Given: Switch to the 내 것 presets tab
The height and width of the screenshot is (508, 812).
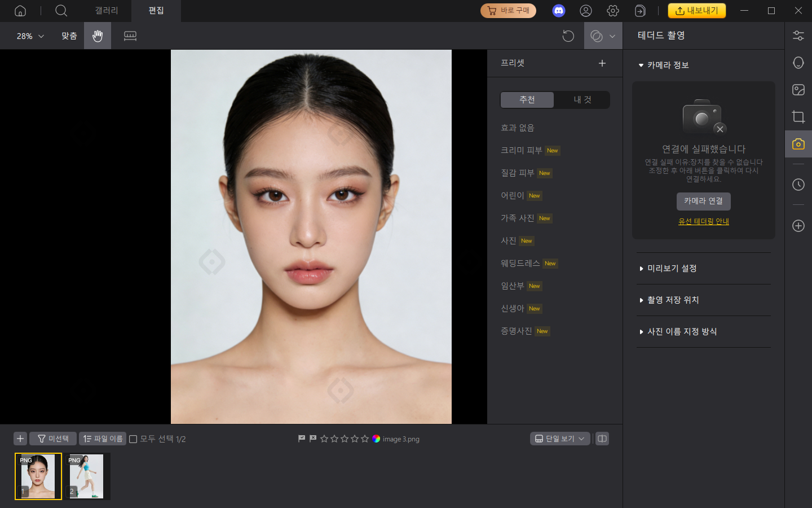Looking at the screenshot, I should coord(582,100).
